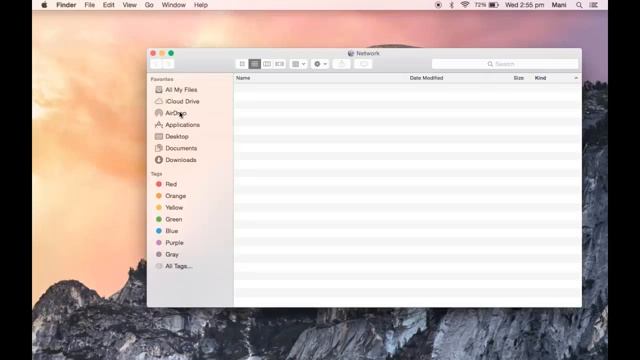Click the iCloud Drive cloud icon
The image size is (640, 360).
click(159, 101)
